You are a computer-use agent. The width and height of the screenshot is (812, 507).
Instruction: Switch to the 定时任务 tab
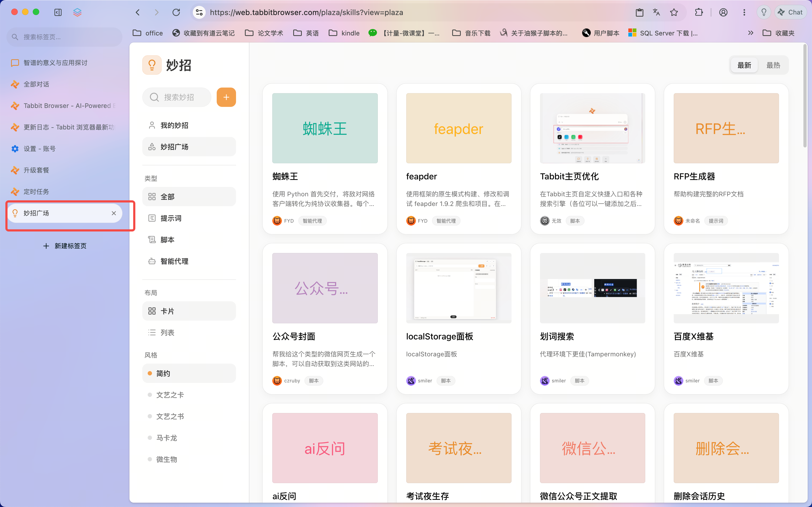pos(64,191)
